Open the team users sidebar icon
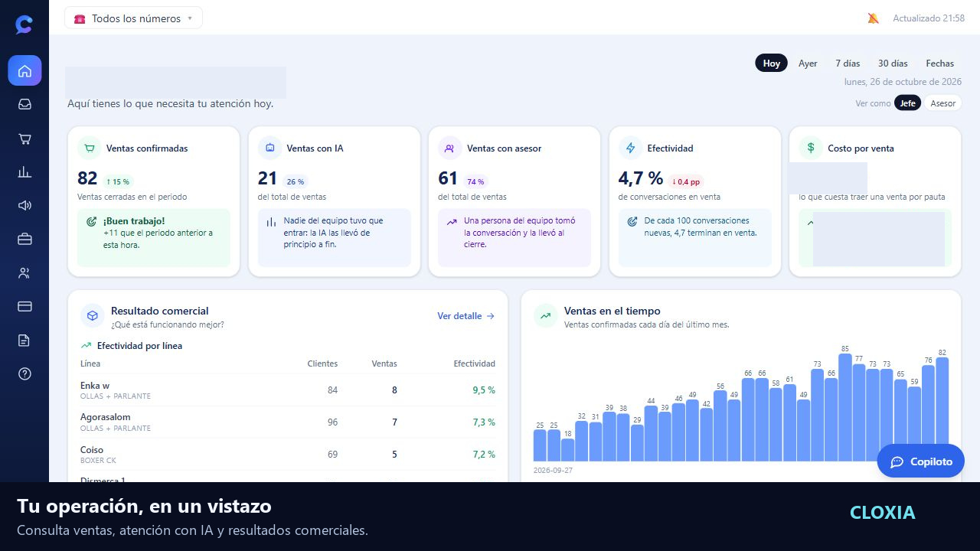The width and height of the screenshot is (980, 551). (24, 273)
